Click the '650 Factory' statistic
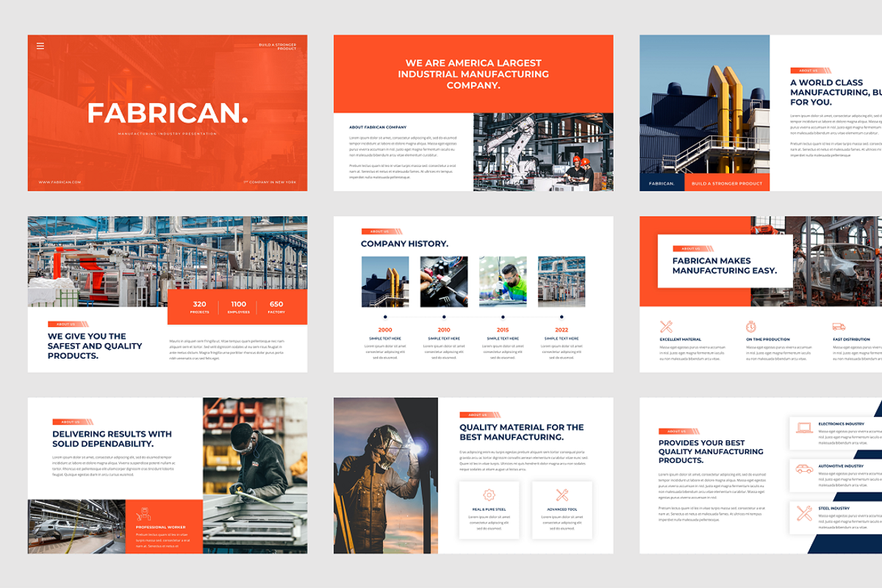882x588 pixels. tap(276, 307)
